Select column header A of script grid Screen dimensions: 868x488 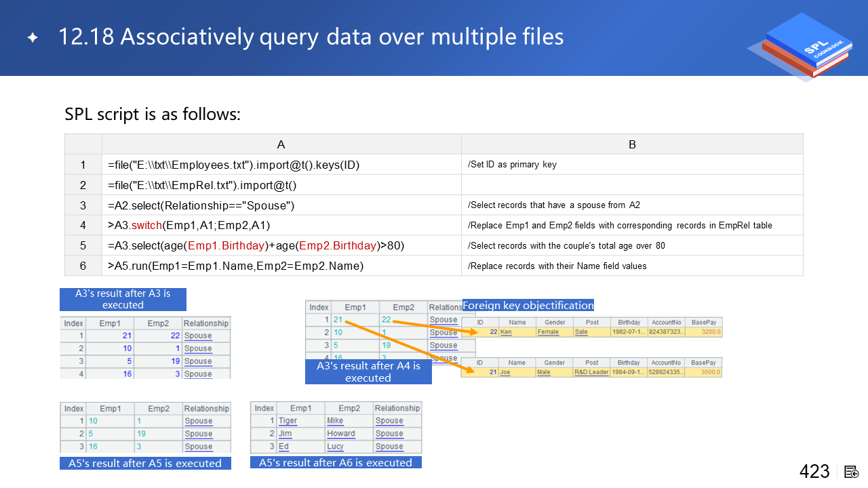(281, 144)
